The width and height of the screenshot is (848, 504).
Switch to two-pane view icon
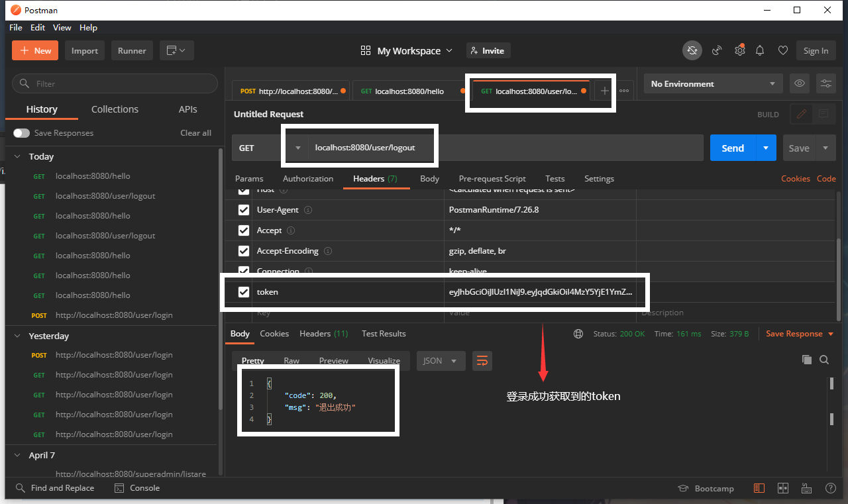[783, 488]
